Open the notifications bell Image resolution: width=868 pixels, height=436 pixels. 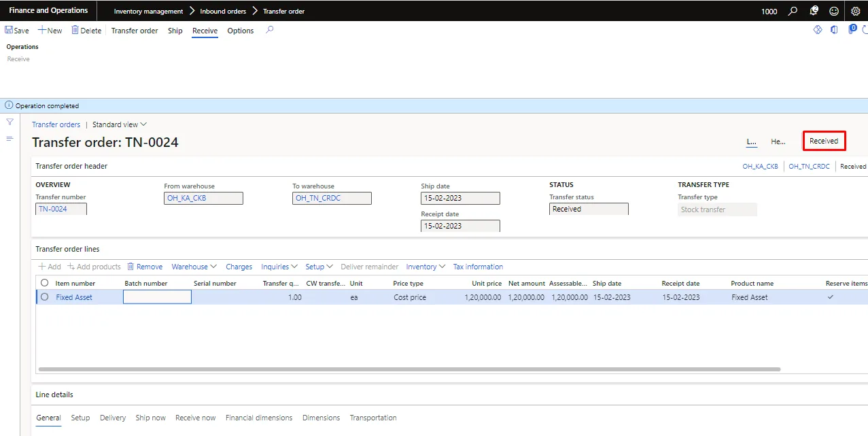pyautogui.click(x=814, y=11)
